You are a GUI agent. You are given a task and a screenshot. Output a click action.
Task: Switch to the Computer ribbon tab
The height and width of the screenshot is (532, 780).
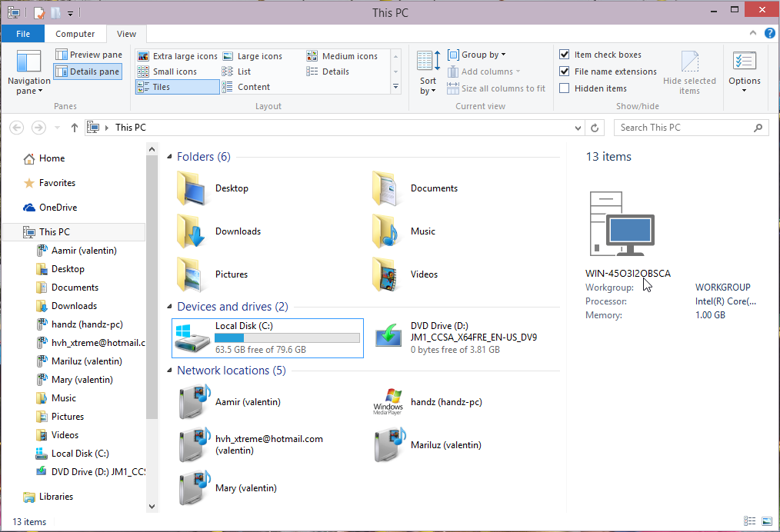[x=75, y=34]
